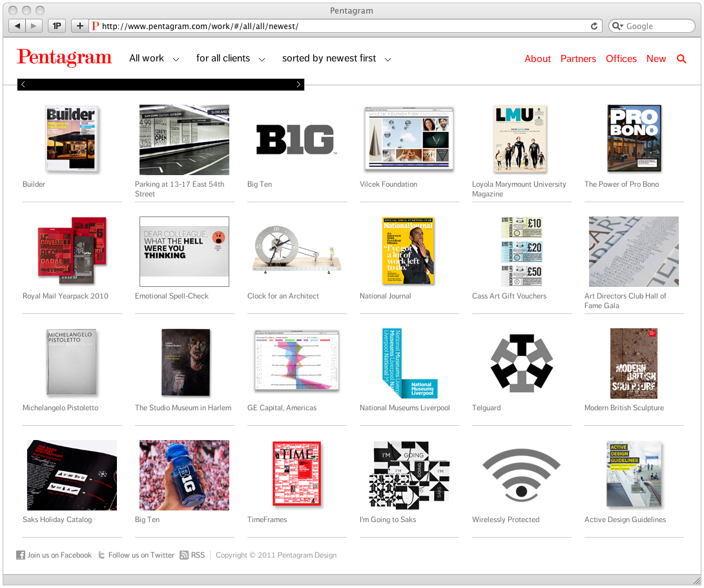Screen dimensions: 704x588
Task: Click the Twitter bird icon in the footer
Action: click(101, 555)
